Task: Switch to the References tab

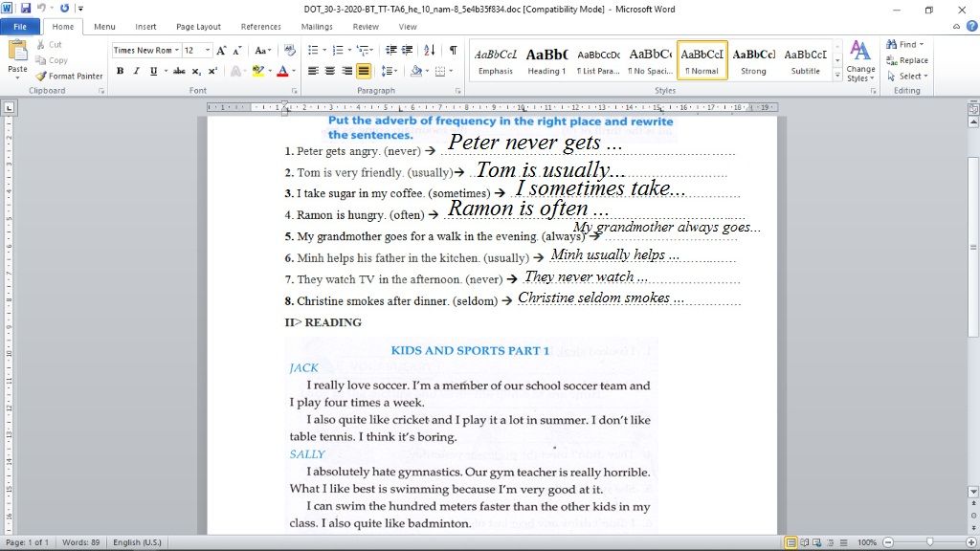Action: tap(260, 26)
